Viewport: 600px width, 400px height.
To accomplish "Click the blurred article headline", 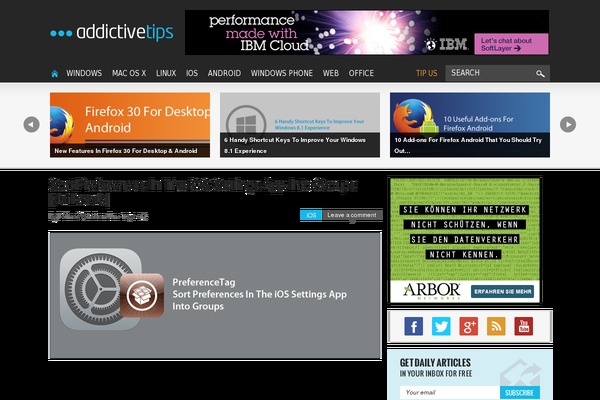I will pos(203,192).
